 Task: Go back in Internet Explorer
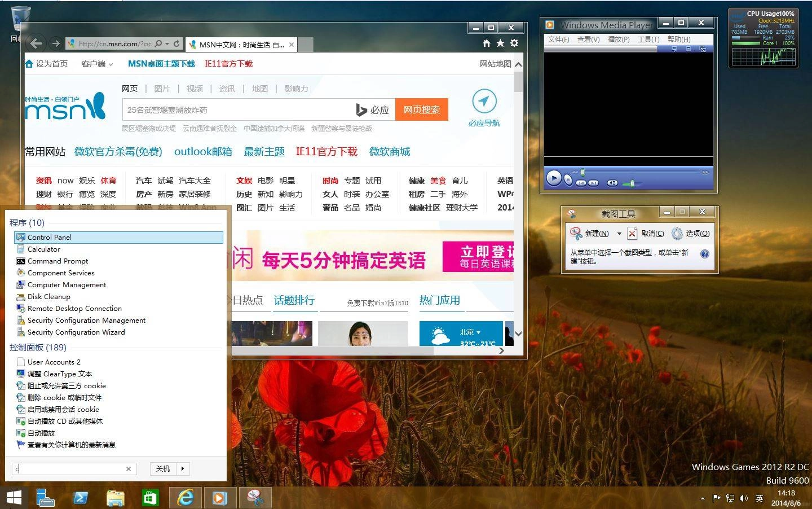(36, 43)
